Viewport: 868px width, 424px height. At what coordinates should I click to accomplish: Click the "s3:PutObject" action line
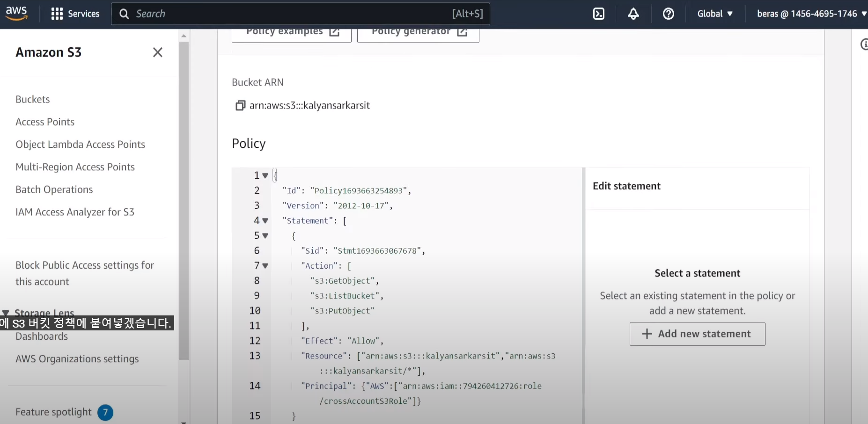coord(342,310)
